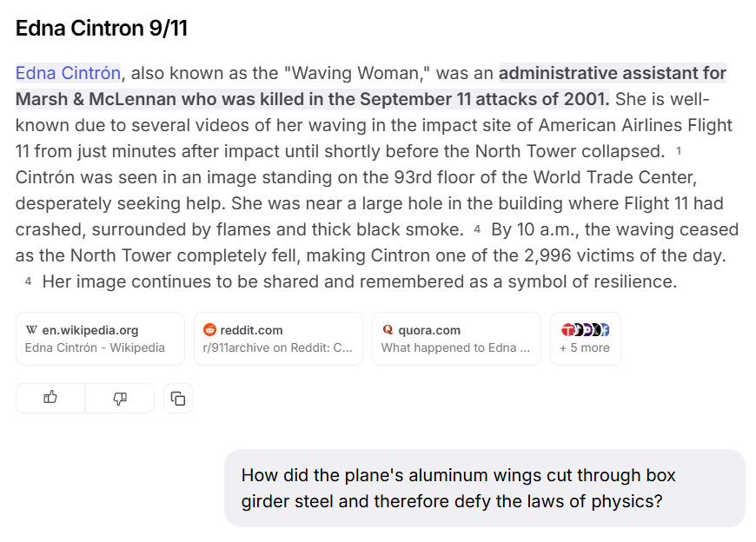Open the "Edna Cintrón" hyperlink in the answer
The image size is (756, 542).
click(68, 73)
